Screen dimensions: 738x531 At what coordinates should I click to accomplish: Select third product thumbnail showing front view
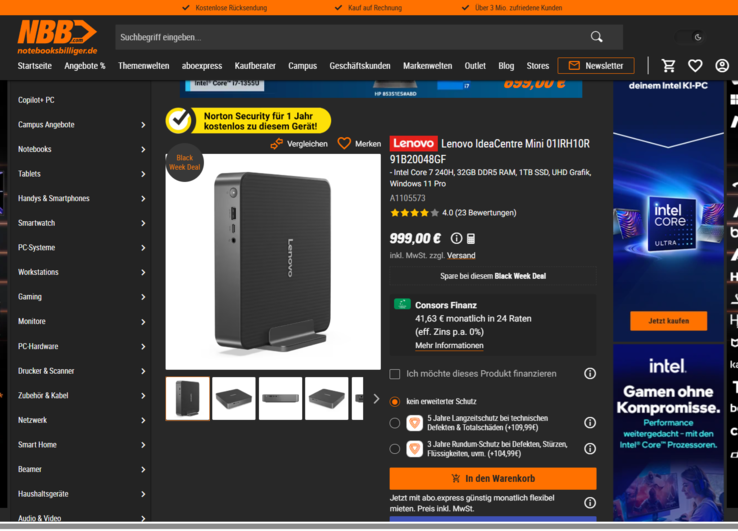click(x=280, y=398)
